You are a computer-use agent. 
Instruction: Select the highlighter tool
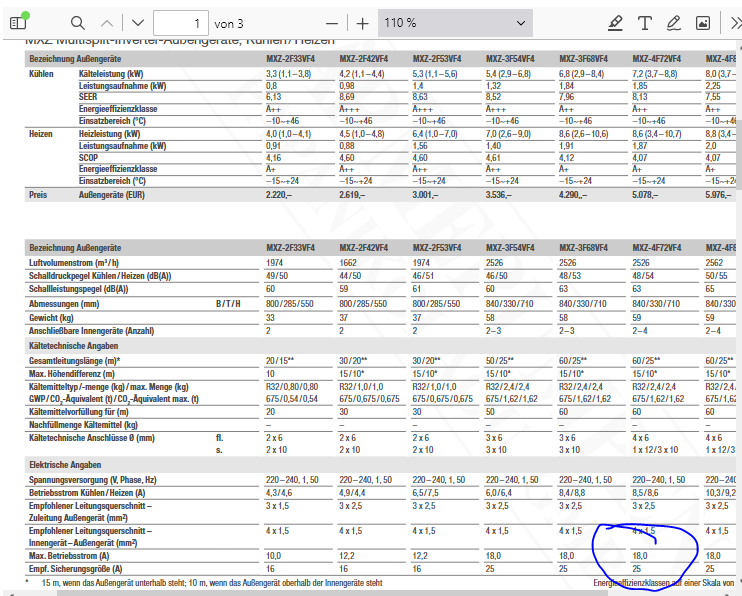point(615,23)
